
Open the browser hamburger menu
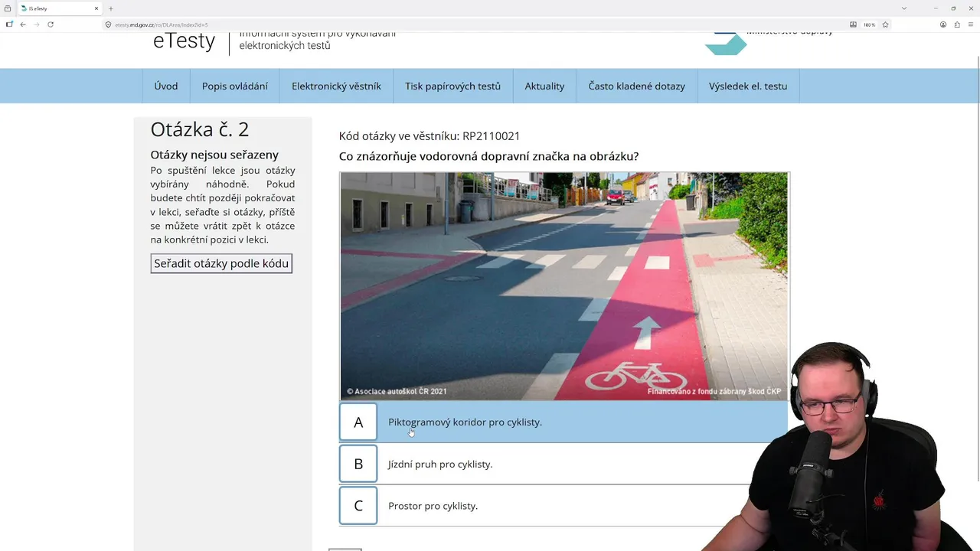(971, 24)
